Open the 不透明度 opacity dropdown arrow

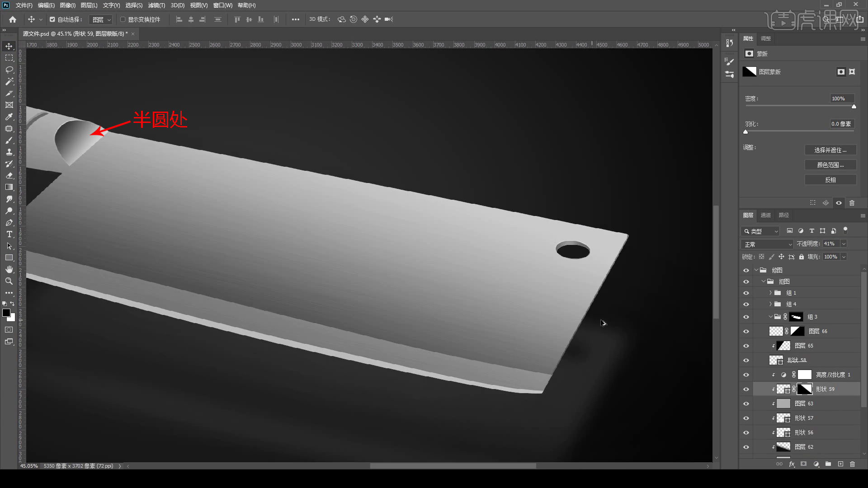tap(844, 244)
